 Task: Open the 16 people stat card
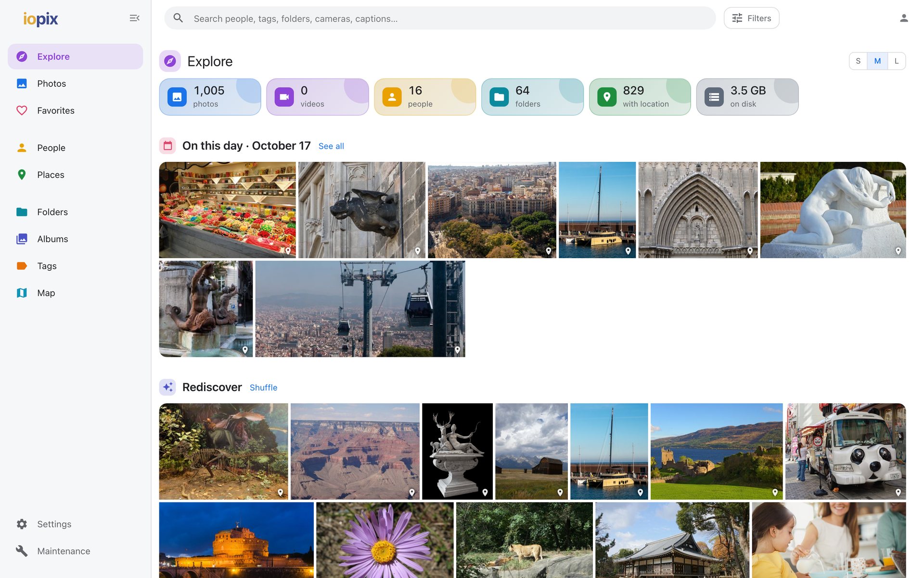tap(425, 97)
